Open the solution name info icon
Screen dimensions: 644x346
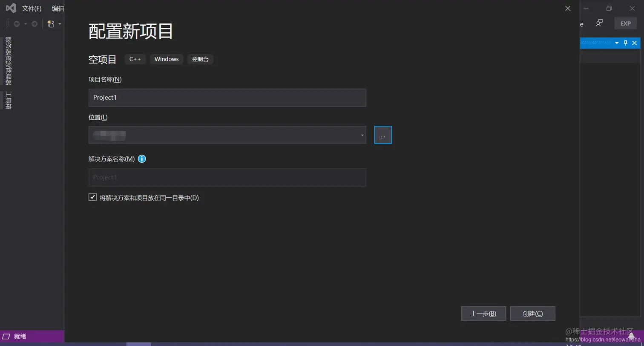[x=142, y=159]
